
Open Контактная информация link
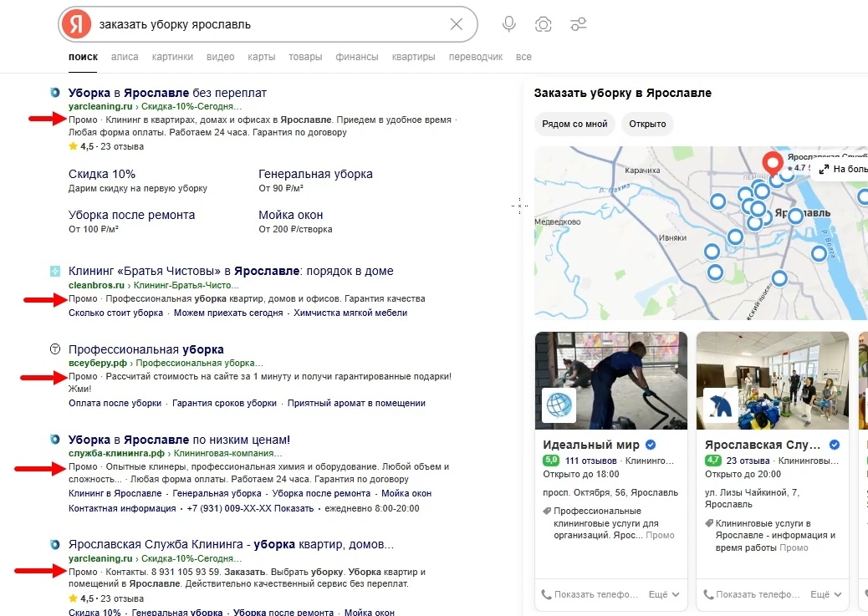tap(122, 508)
